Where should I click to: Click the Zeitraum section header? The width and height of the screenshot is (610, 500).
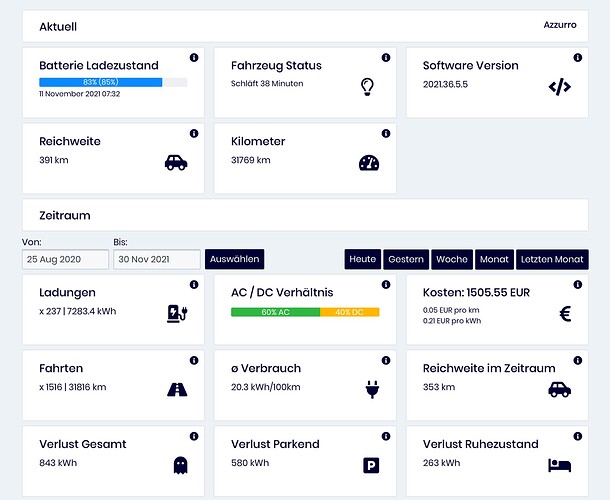click(305, 215)
